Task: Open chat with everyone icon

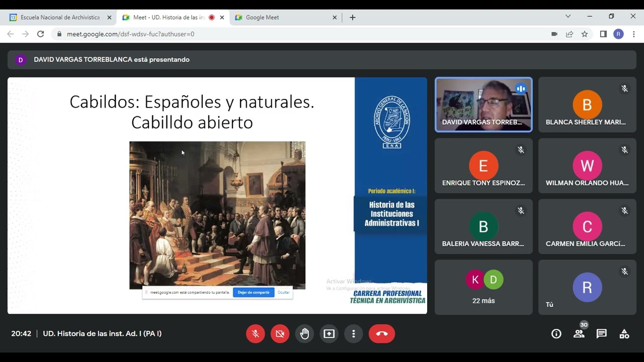Action: click(602, 334)
